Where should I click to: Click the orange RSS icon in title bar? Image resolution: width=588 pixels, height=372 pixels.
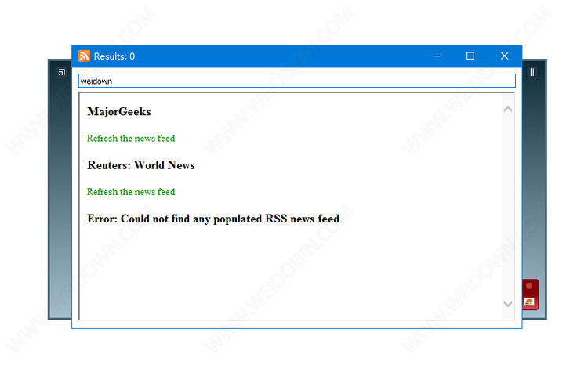click(x=84, y=56)
